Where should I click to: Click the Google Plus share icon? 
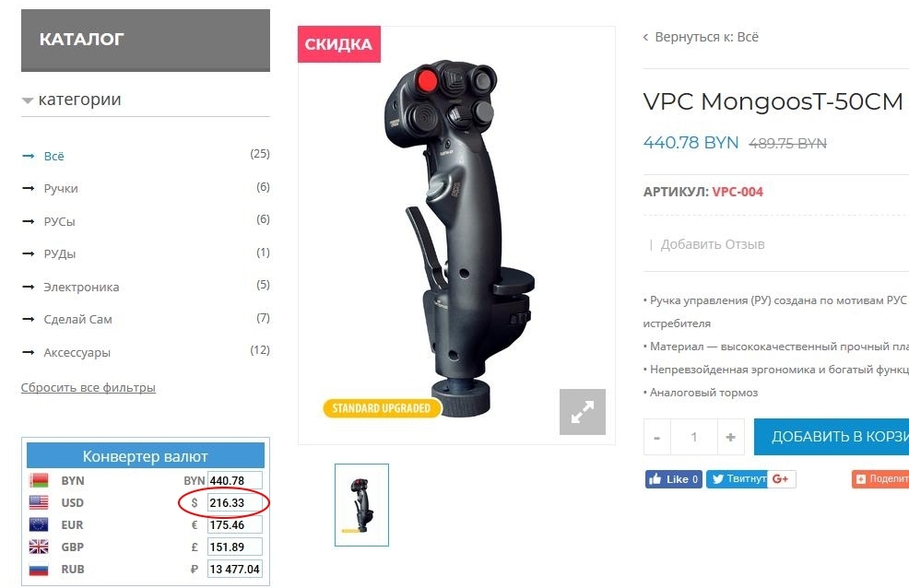(x=782, y=479)
